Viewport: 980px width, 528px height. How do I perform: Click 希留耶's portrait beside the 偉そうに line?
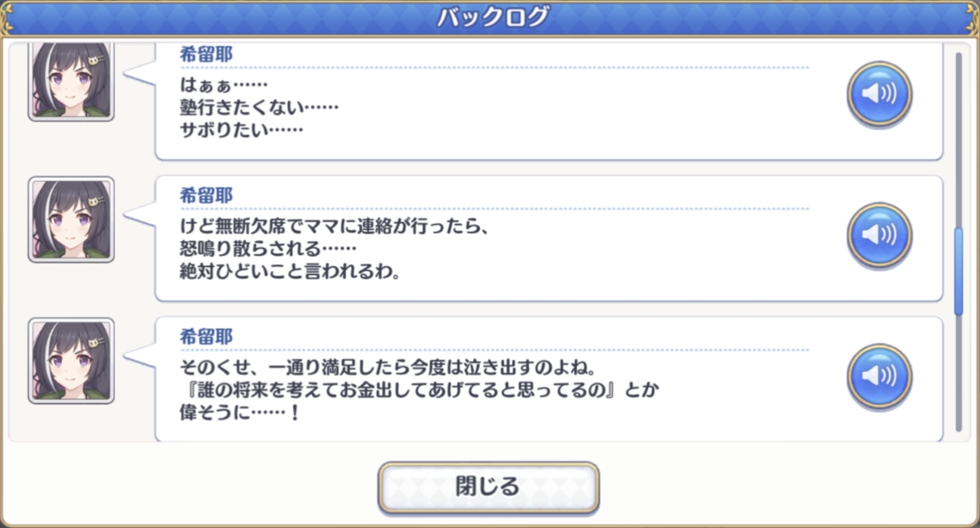pyautogui.click(x=72, y=361)
